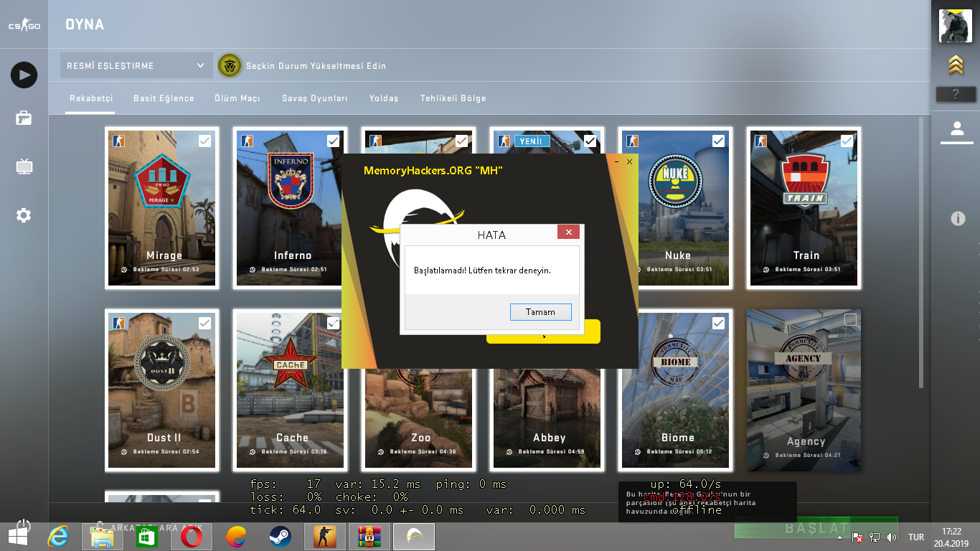Open the Action Center flag icon

[857, 537]
